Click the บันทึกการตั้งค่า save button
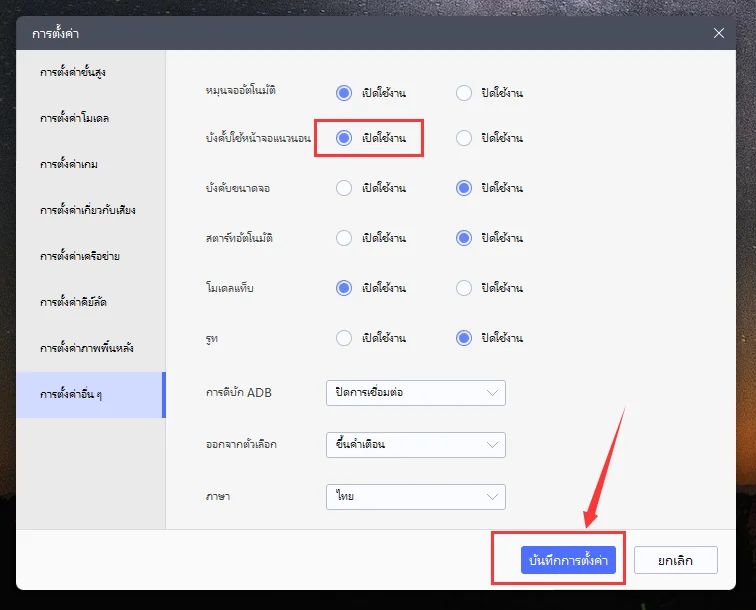 coord(568,560)
